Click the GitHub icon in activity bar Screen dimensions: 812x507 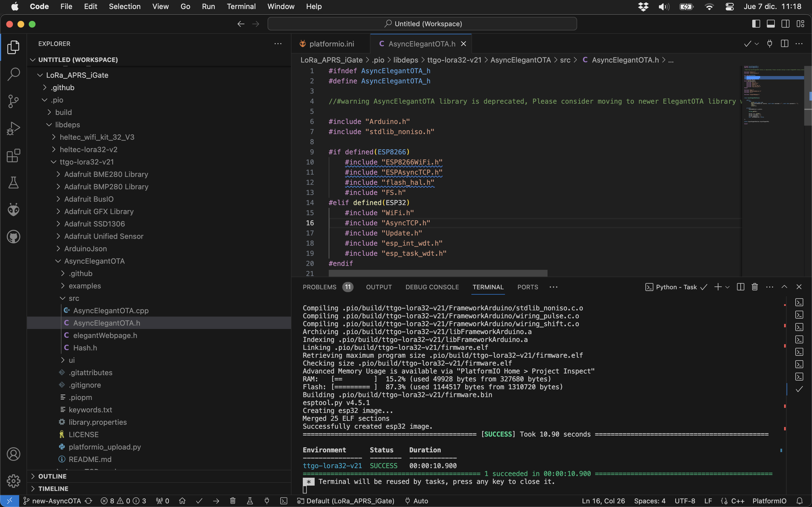(x=14, y=237)
